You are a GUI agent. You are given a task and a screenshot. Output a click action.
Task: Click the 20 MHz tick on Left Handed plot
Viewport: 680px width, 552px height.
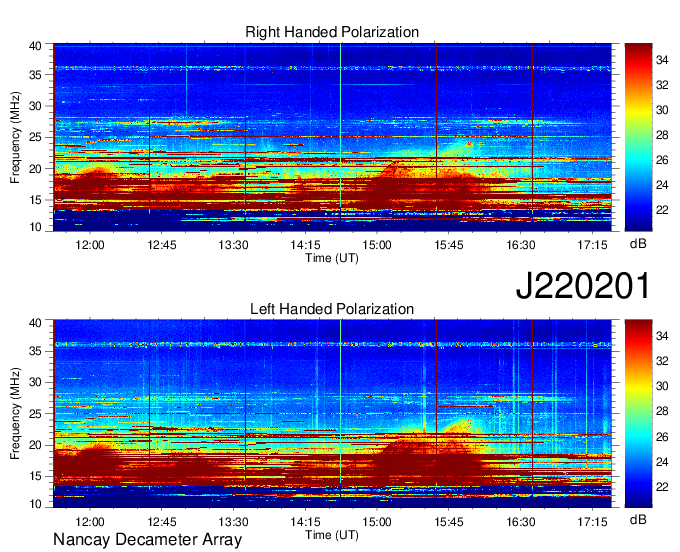[x=36, y=445]
